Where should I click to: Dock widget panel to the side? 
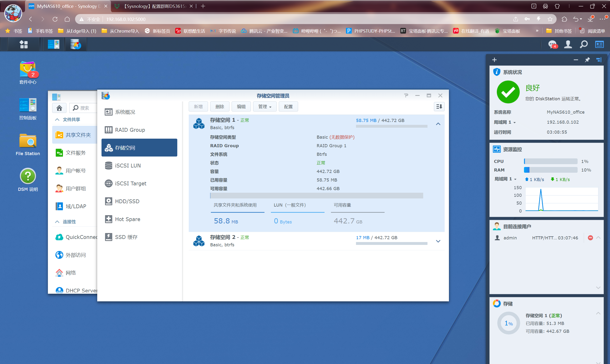(599, 60)
